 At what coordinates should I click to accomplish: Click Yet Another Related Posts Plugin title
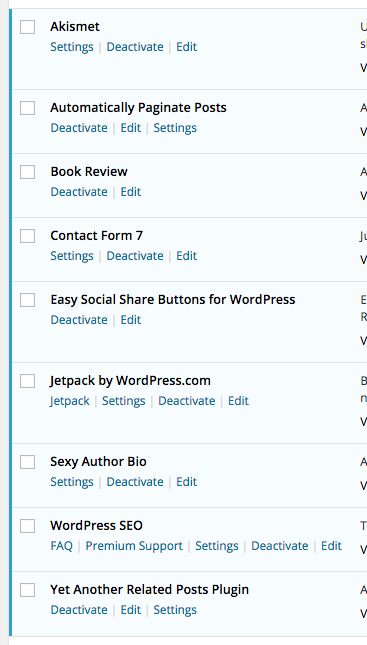click(149, 590)
